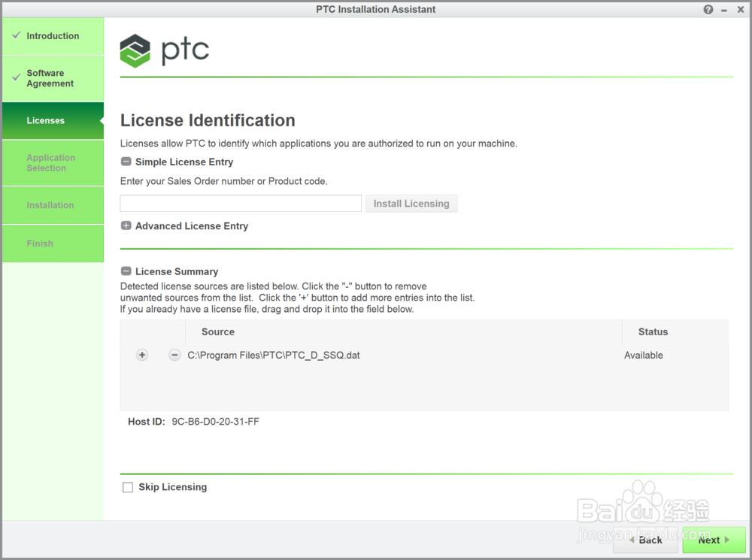Go to the Introduction step

[53, 36]
